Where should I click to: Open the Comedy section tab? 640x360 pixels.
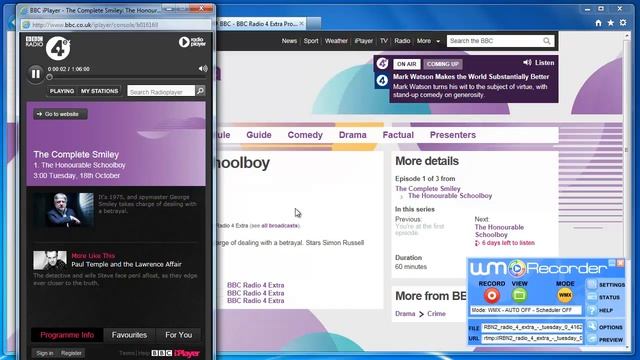(x=305, y=135)
